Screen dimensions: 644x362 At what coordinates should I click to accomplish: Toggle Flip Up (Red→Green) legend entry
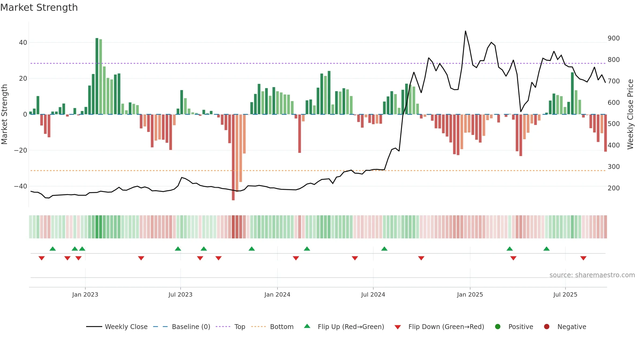(x=344, y=327)
